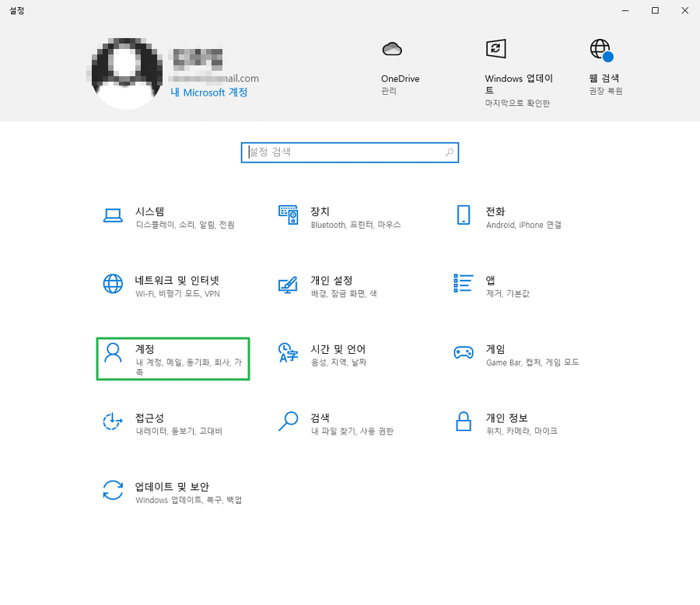The height and width of the screenshot is (605, 700).
Task: Click the text '내레이터, 돋보기, 고대비'
Action: (179, 431)
